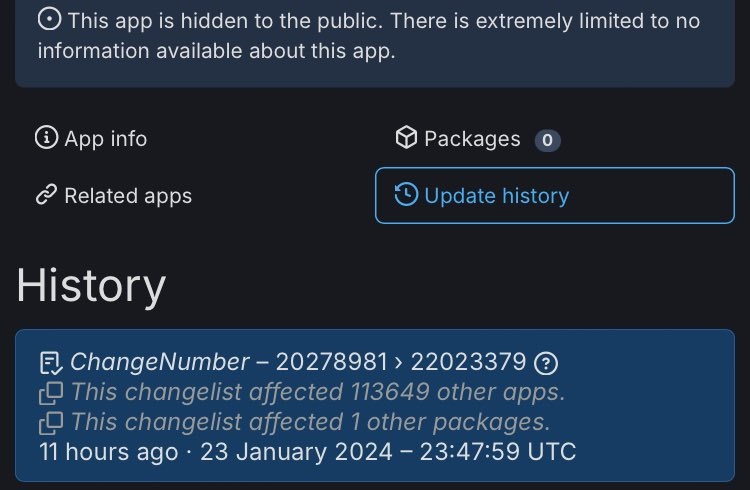This screenshot has height=490, width=750.
Task: Click the 1 other packages changelist text
Action: [310, 422]
